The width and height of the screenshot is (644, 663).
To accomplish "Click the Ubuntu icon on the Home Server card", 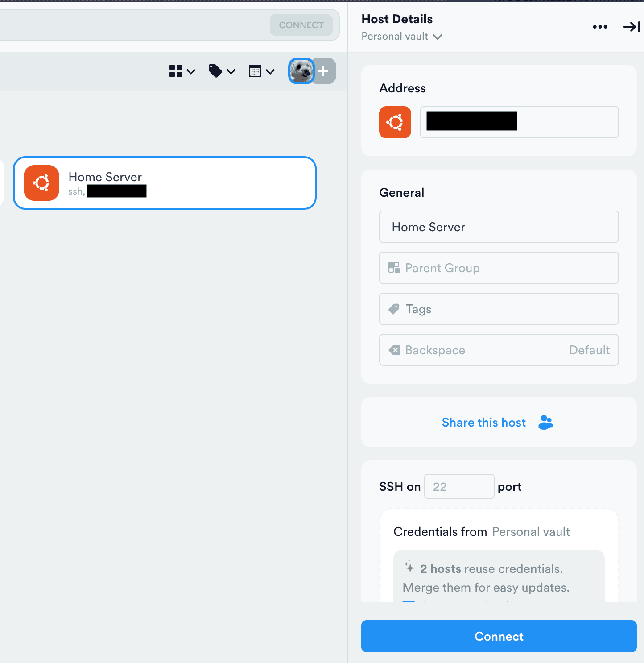I will (x=41, y=183).
